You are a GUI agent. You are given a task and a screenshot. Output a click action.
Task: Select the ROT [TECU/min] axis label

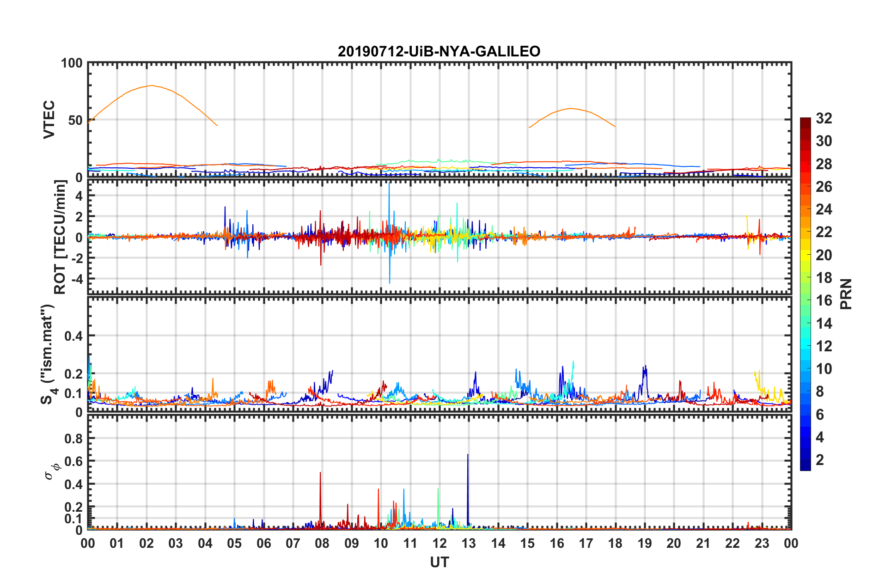click(x=60, y=237)
